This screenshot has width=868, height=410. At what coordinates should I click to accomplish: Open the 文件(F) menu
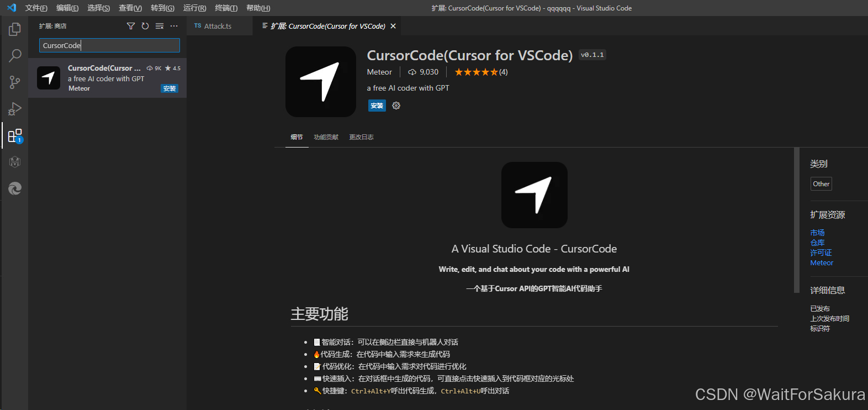[x=36, y=8]
